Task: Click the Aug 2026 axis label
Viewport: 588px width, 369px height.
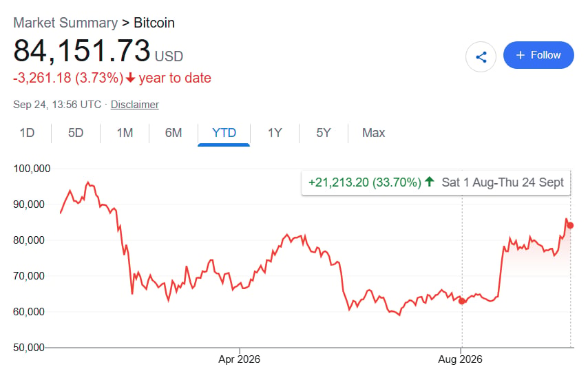Action: coord(460,359)
